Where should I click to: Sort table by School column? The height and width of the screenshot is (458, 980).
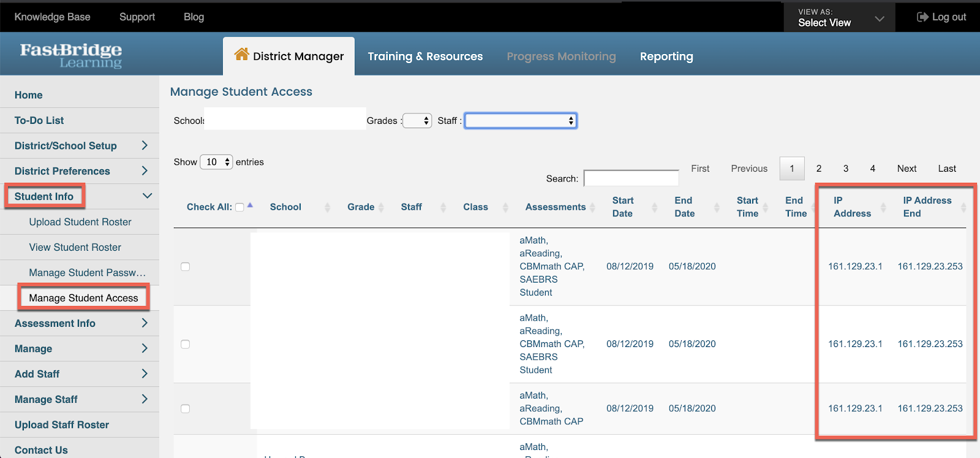pos(285,207)
